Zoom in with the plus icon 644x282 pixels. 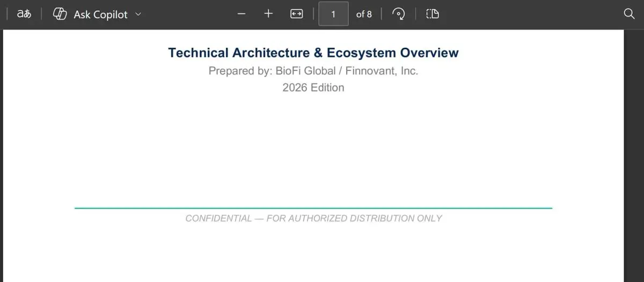(x=269, y=14)
